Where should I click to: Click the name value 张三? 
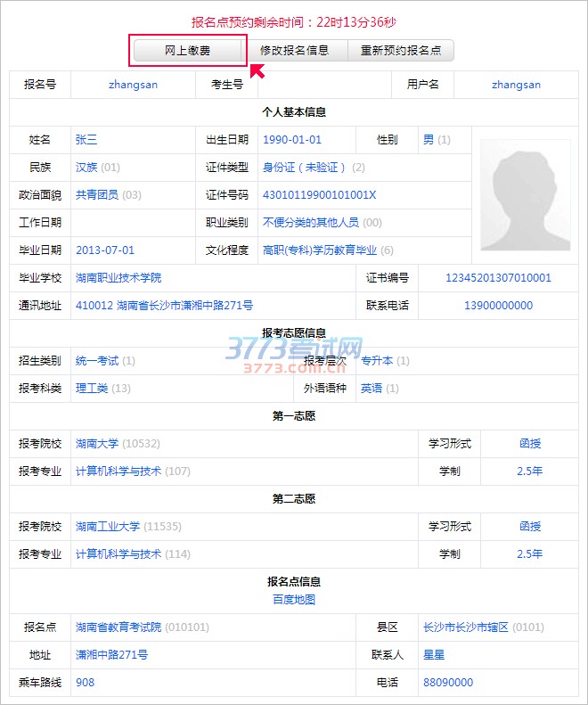click(86, 140)
